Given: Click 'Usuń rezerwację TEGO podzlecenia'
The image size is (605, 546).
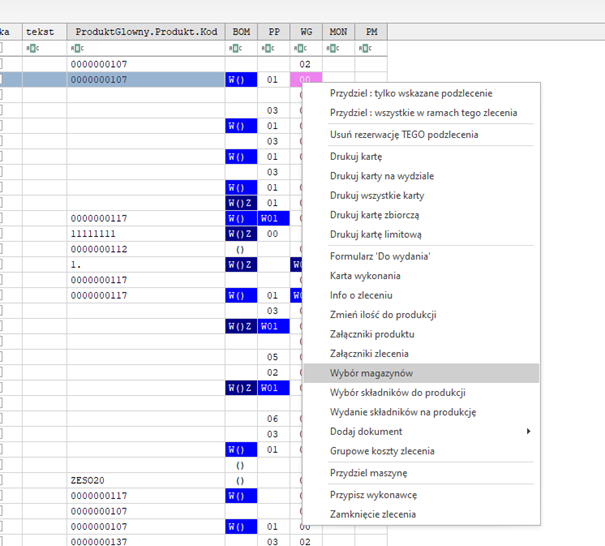Looking at the screenshot, I should point(421,135).
